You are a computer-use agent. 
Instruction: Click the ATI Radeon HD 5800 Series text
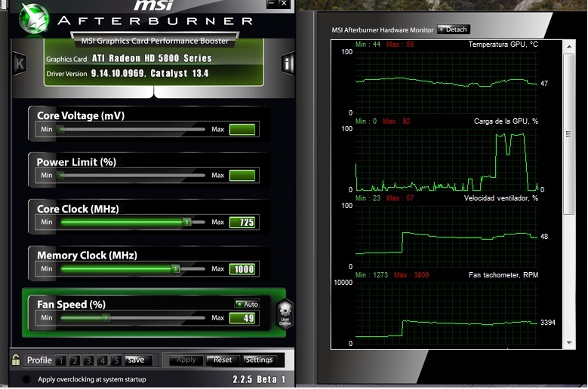(152, 58)
